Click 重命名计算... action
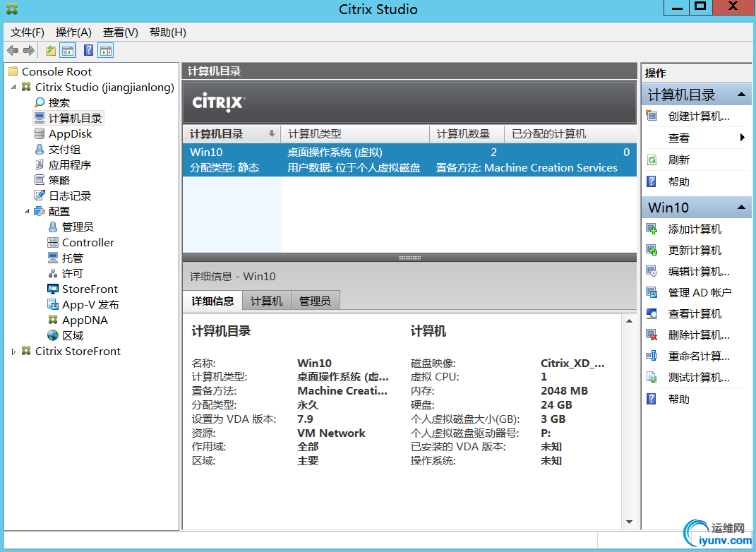Screen dimensions: 756x552 pyautogui.click(x=699, y=356)
